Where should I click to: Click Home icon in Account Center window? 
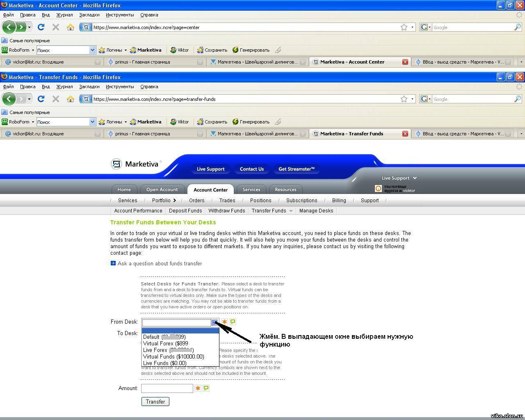pos(71,27)
